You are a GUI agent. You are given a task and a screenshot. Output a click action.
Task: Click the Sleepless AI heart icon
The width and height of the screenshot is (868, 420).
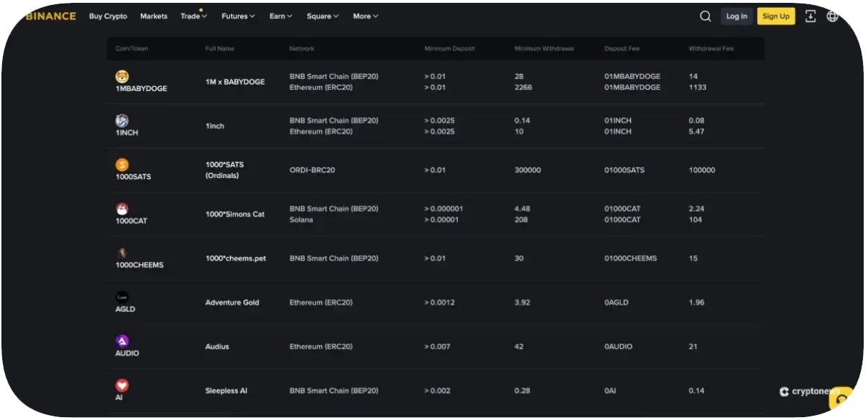tap(122, 385)
